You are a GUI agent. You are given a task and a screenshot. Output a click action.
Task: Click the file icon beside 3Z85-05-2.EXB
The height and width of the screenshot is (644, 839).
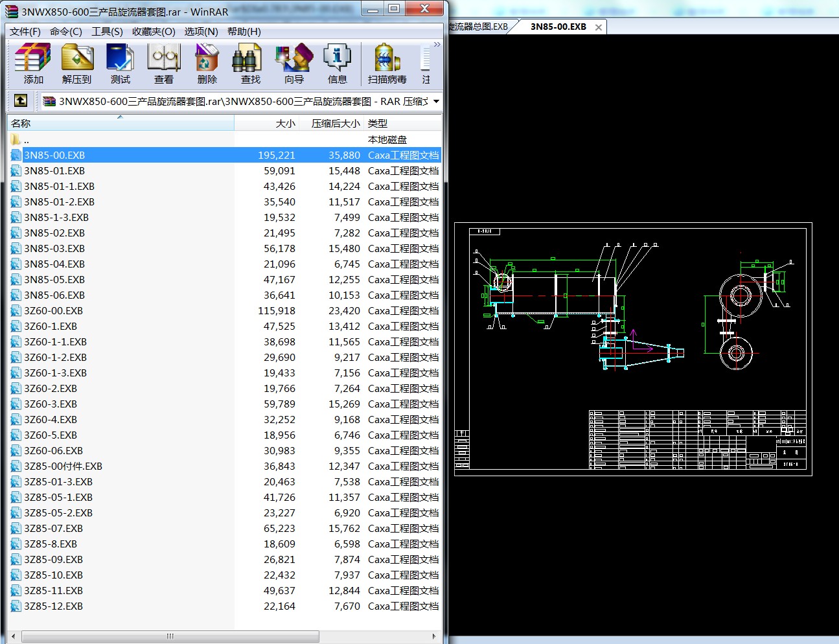[16, 512]
